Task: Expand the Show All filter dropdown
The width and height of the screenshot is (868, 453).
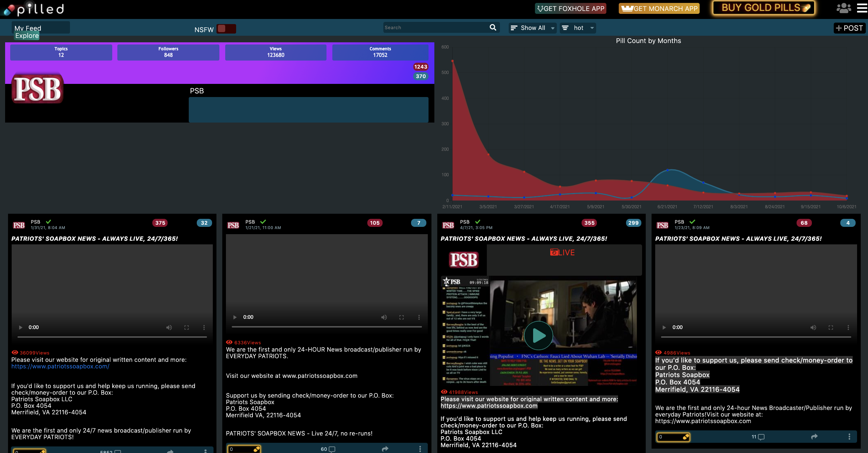Action: [x=532, y=28]
